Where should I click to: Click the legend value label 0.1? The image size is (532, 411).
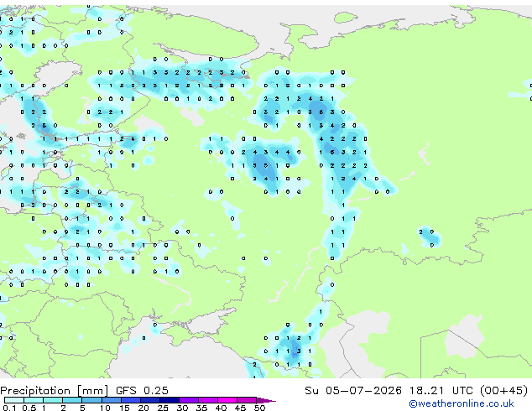[x=9, y=408]
